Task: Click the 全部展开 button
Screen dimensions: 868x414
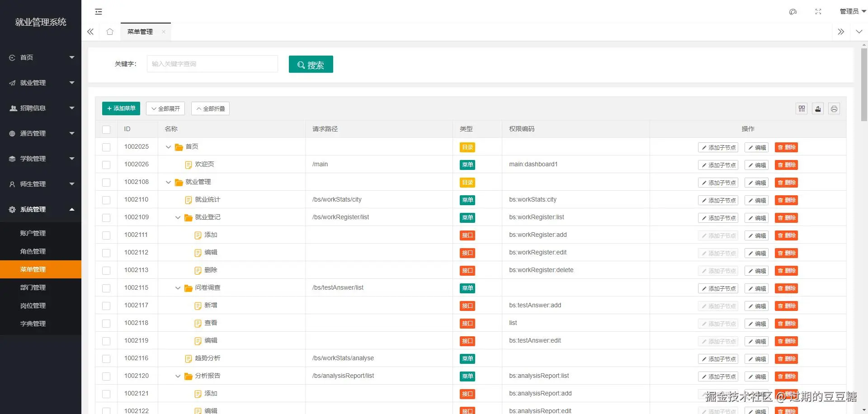Action: tap(165, 108)
